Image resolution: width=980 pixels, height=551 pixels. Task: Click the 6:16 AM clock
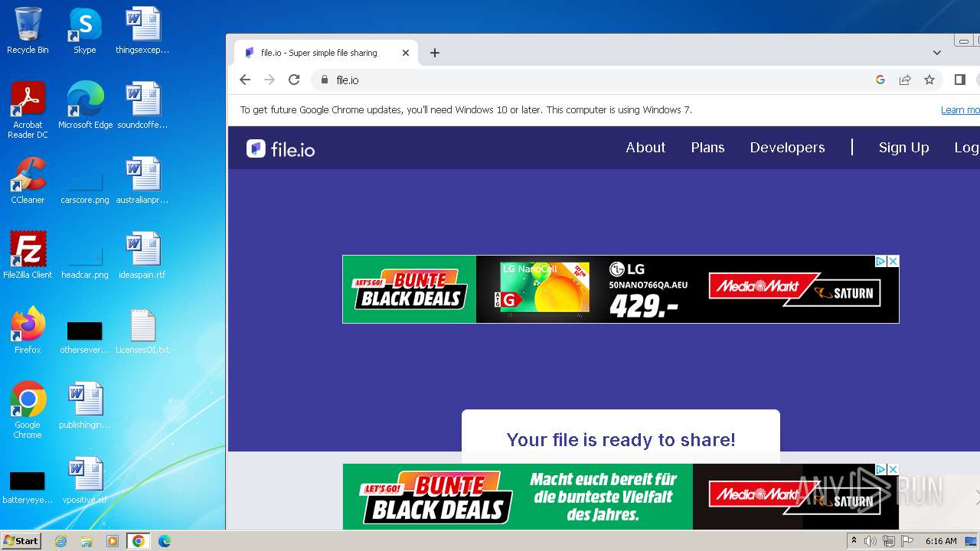click(x=941, y=541)
